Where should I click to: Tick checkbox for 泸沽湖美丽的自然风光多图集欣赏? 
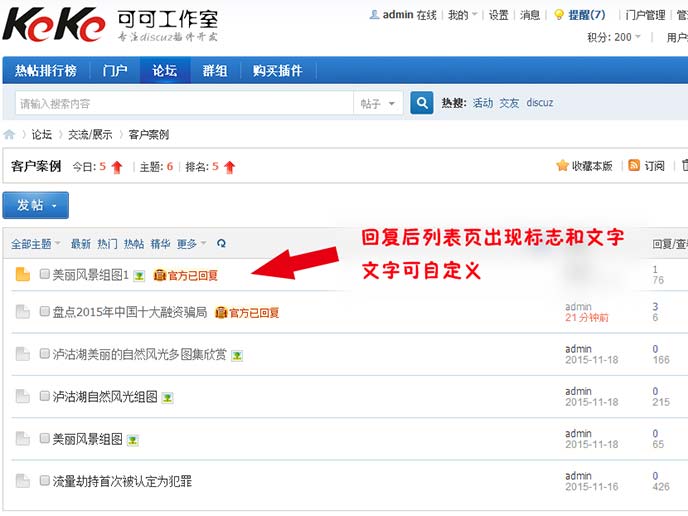44,353
